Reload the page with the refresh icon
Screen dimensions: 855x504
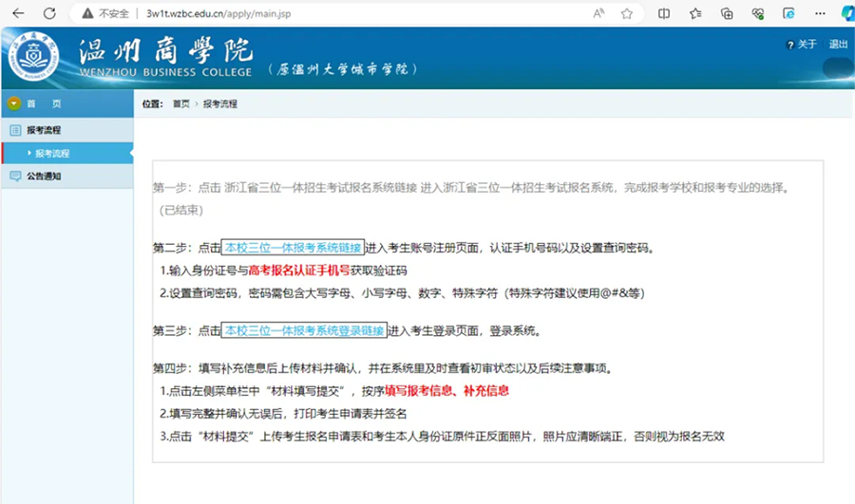pos(49,13)
